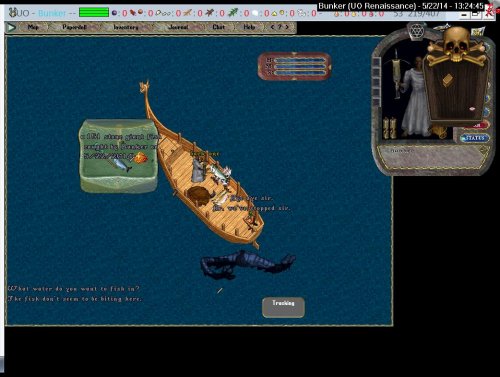Open the Help menu item

click(x=249, y=27)
